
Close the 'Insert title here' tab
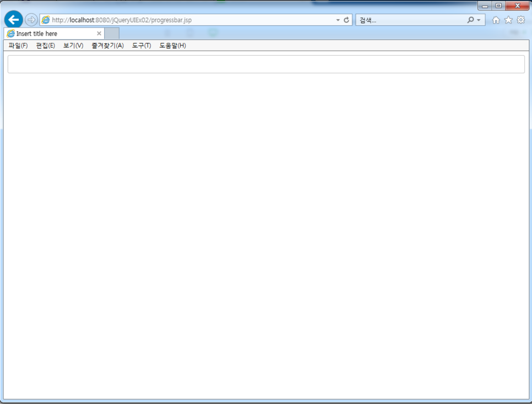pos(99,33)
